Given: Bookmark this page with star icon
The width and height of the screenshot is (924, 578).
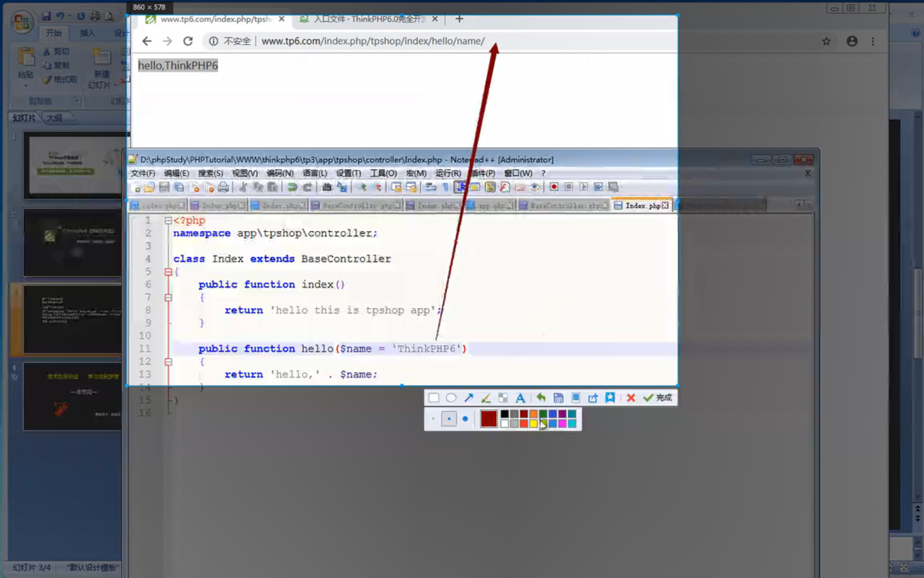Looking at the screenshot, I should (826, 41).
